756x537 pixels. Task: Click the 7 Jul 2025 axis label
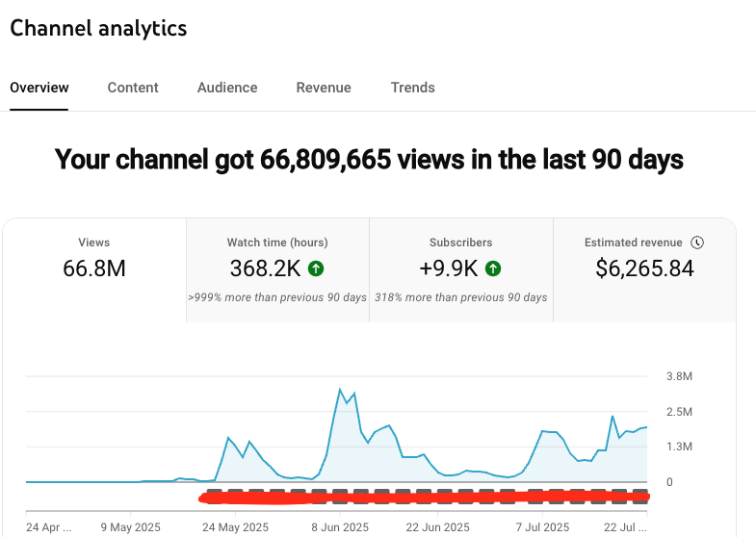542,526
